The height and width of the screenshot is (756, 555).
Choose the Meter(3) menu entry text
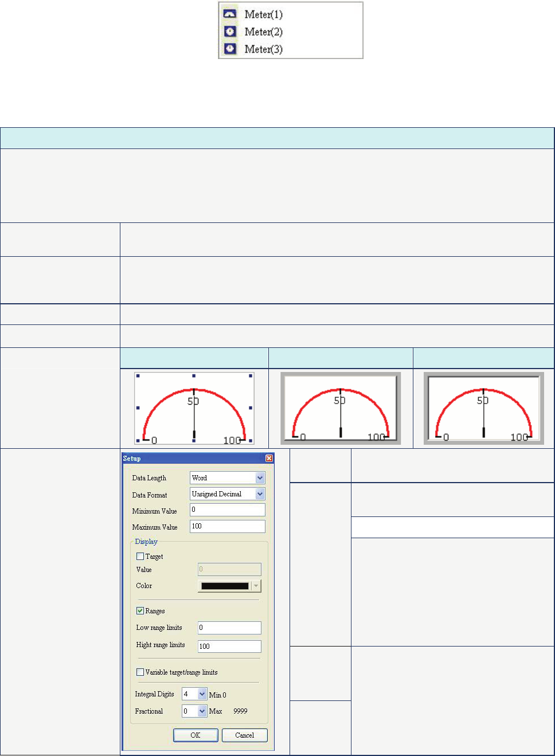click(x=263, y=49)
